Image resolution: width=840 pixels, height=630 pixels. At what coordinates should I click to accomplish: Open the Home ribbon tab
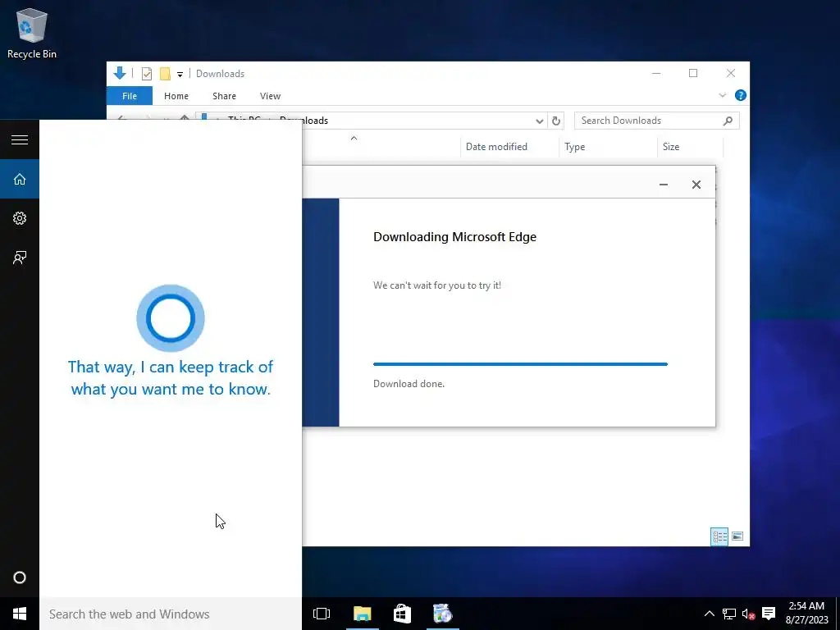pos(176,96)
